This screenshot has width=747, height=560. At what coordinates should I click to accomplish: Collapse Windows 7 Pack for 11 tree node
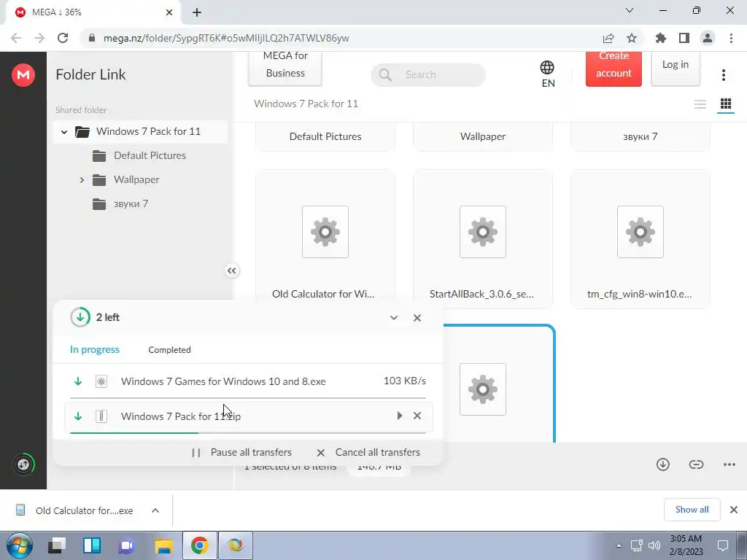point(64,132)
